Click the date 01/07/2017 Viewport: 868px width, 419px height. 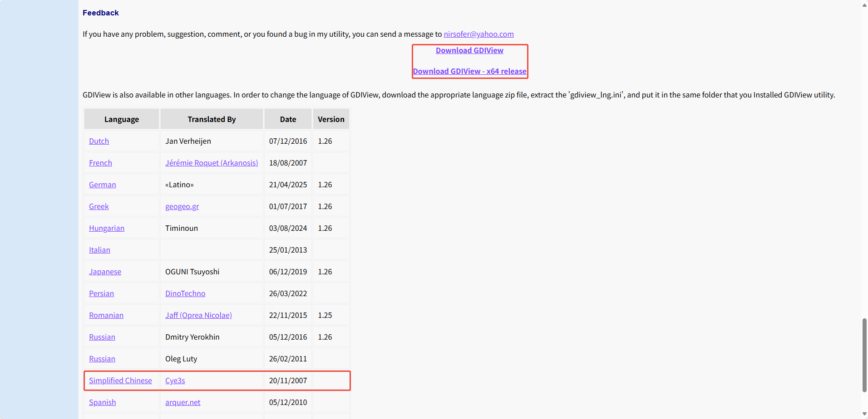[x=288, y=206]
